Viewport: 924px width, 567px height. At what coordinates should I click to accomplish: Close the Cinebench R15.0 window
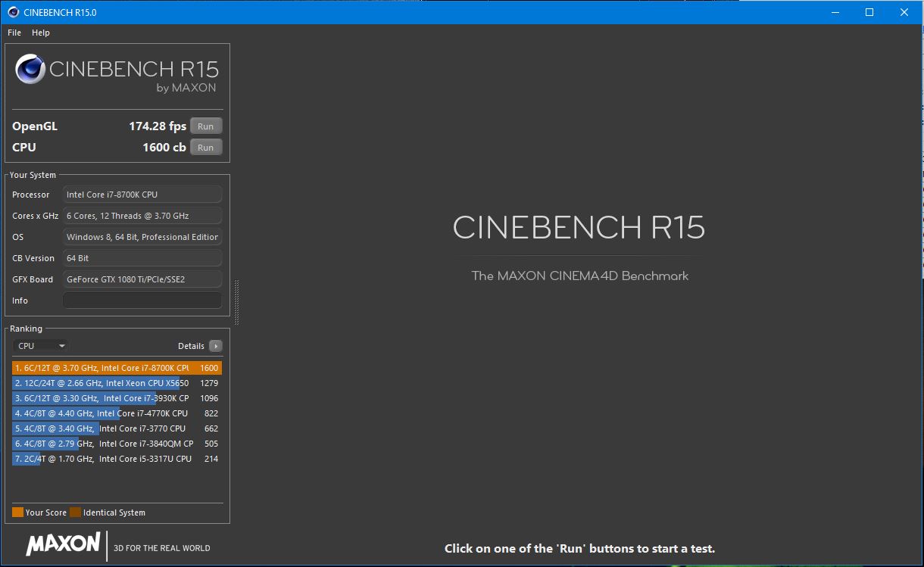[904, 12]
